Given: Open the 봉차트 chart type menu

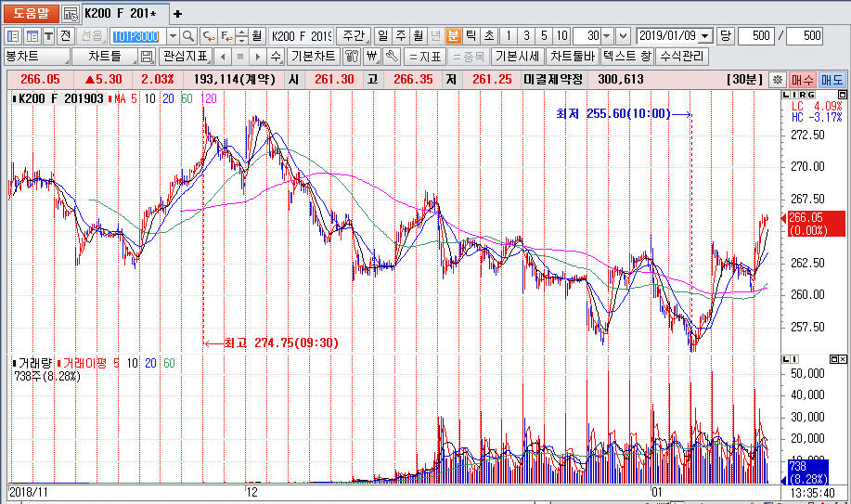Looking at the screenshot, I should [x=35, y=57].
